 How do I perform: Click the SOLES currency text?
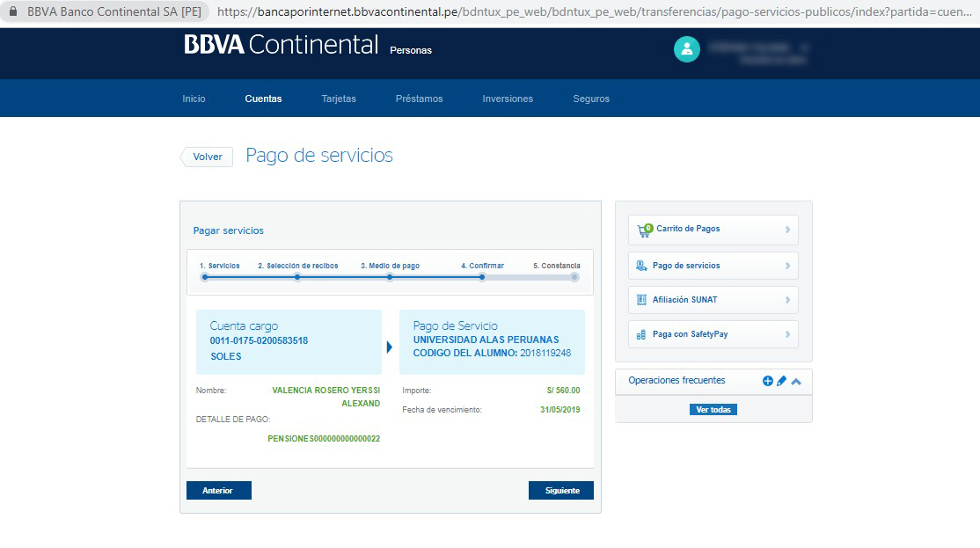[225, 357]
